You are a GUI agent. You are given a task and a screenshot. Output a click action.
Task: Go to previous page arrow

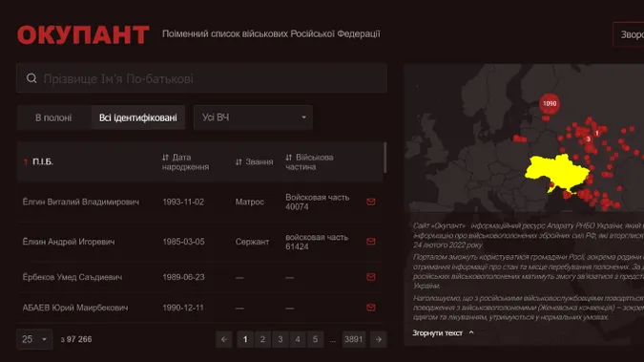(x=224, y=339)
